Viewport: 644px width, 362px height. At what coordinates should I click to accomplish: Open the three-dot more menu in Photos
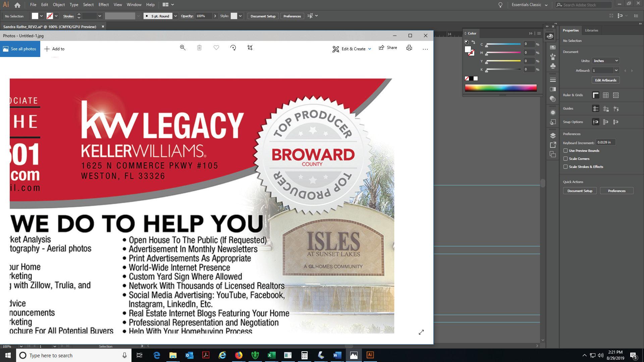425,49
